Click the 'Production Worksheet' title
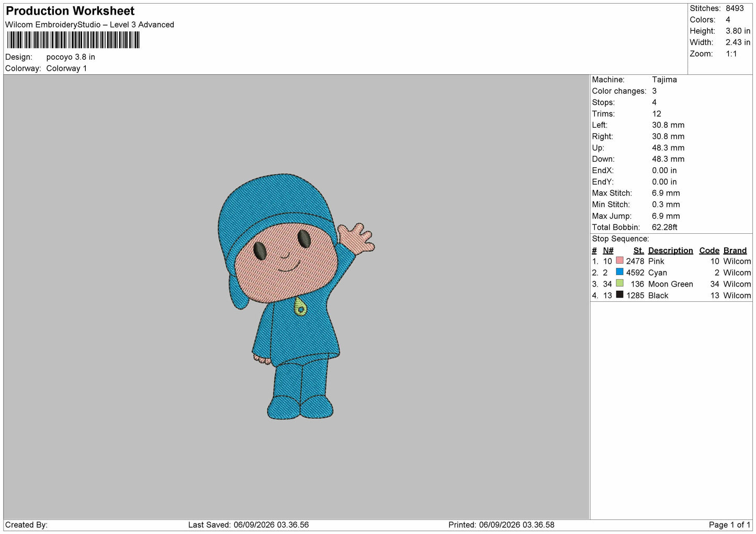 pos(70,11)
